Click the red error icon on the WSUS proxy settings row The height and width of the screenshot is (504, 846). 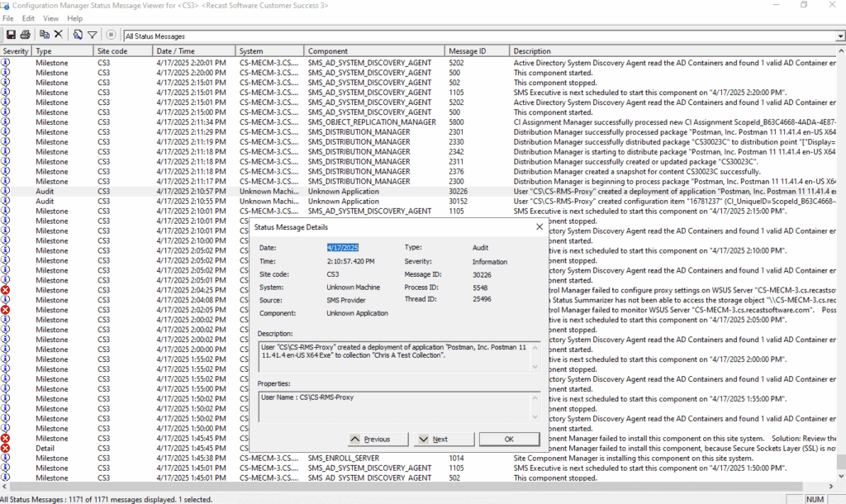pos(6,290)
